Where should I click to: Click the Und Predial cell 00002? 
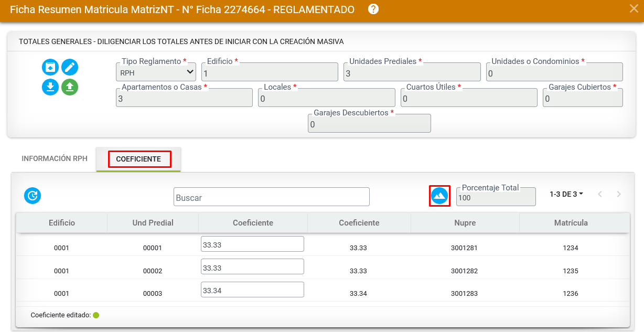153,271
